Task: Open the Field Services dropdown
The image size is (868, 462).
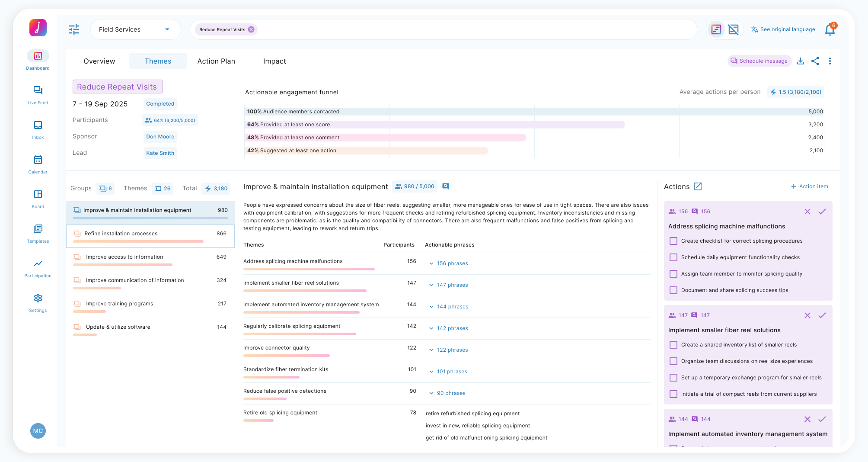Action: [x=135, y=29]
